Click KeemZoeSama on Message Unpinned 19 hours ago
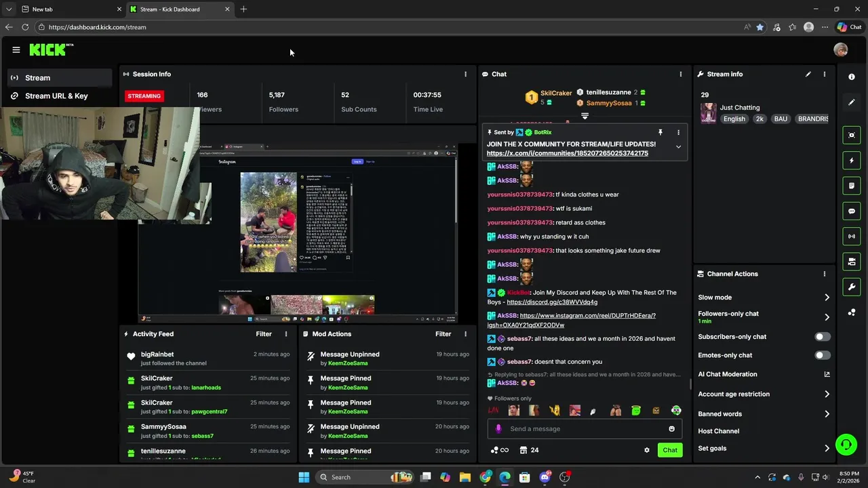 click(x=348, y=363)
